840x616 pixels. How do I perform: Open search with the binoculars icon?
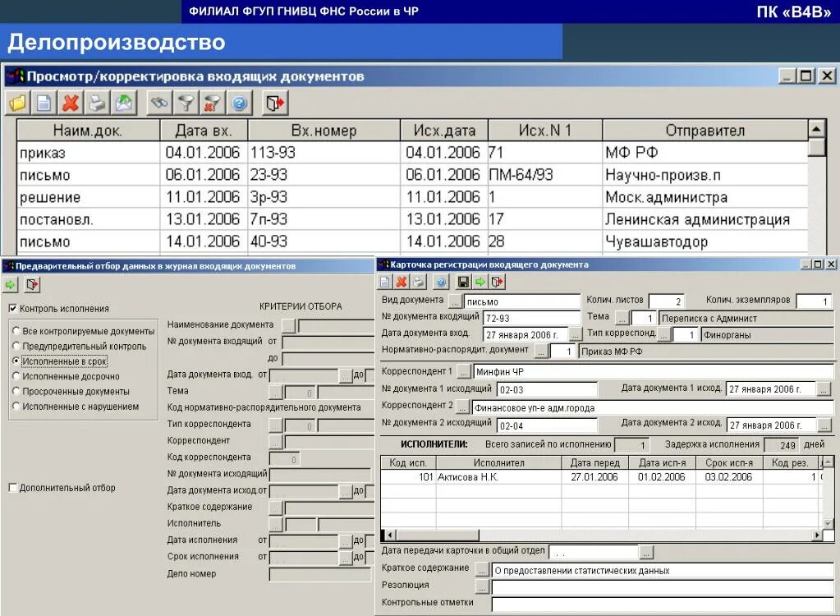(159, 103)
